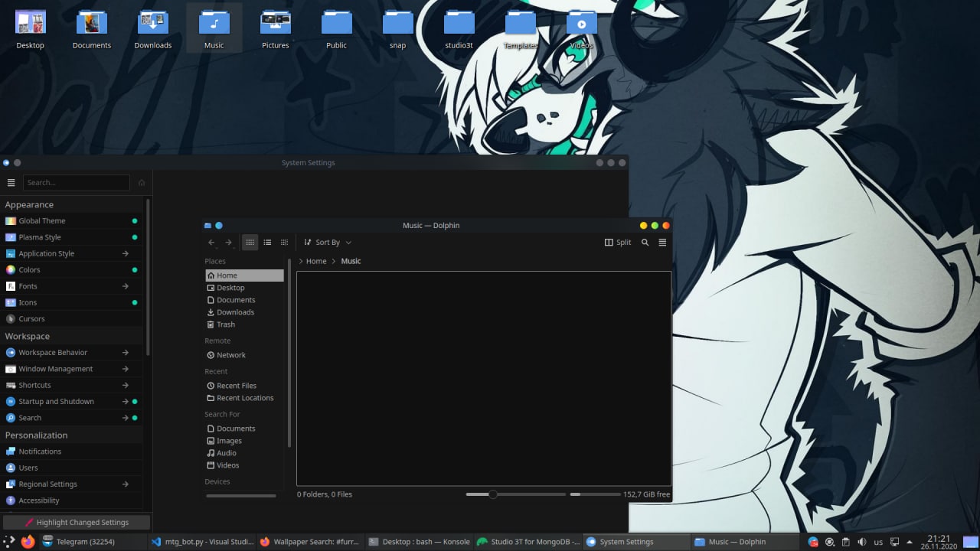Viewport: 980px width, 551px height.
Task: Search for Audio in Dolphin sidebar
Action: pos(244,453)
